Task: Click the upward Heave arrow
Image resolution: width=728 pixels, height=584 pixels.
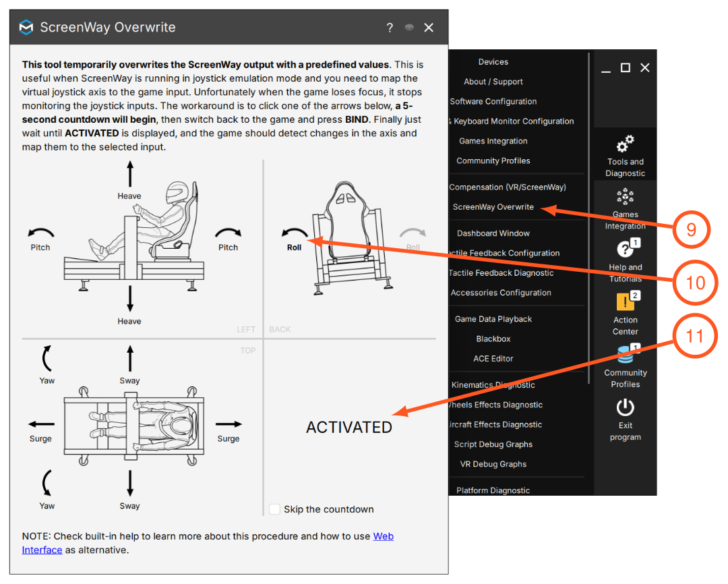Action: click(x=130, y=174)
